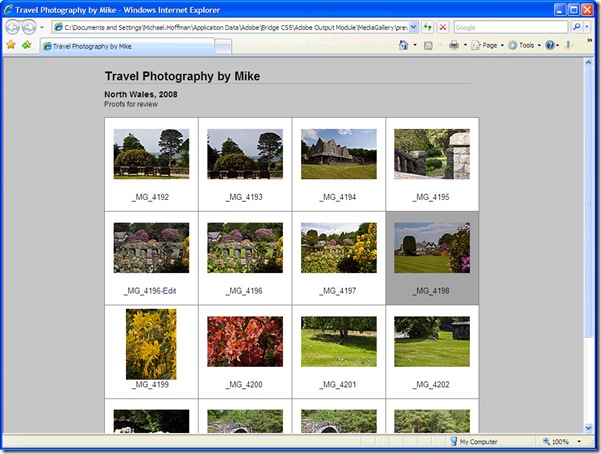Open thumbnail _MG_4196-Edit

151,248
